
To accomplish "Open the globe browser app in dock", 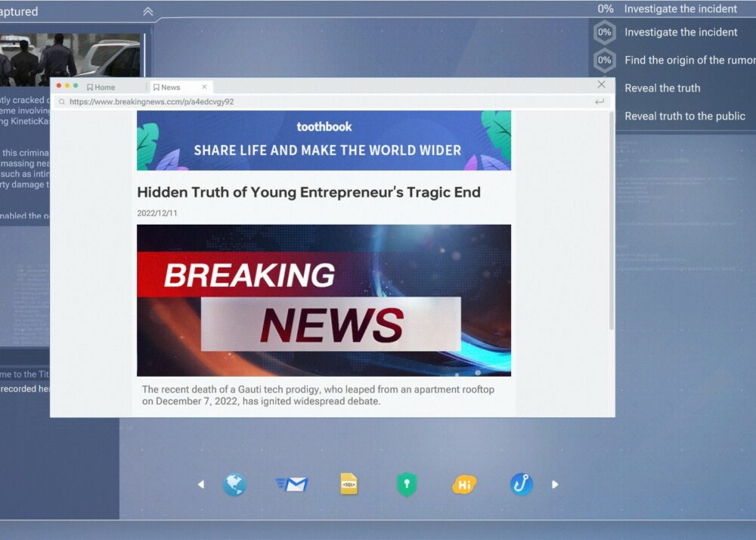I will point(234,484).
